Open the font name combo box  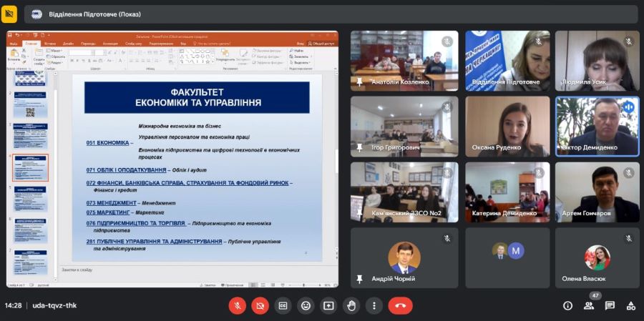click(x=81, y=52)
